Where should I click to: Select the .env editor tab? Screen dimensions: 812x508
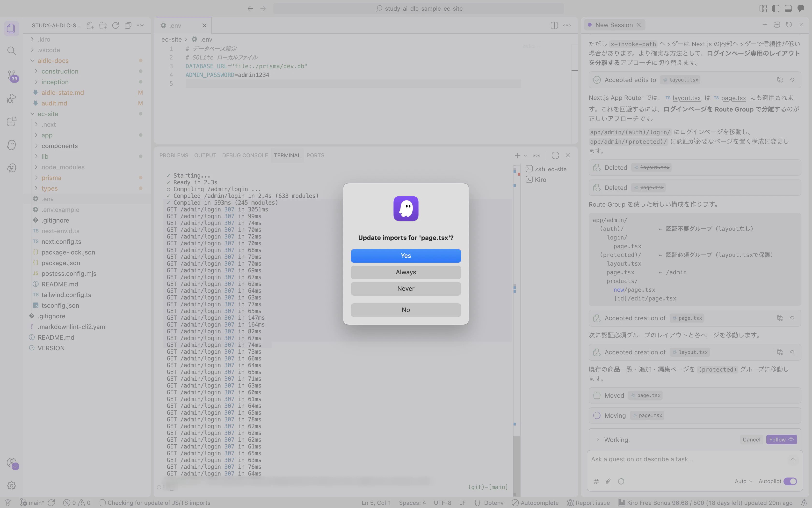click(183, 26)
